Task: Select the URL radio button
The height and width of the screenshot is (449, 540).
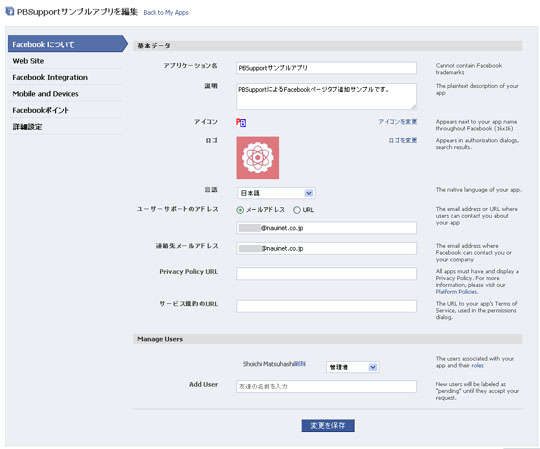Action: tap(297, 210)
